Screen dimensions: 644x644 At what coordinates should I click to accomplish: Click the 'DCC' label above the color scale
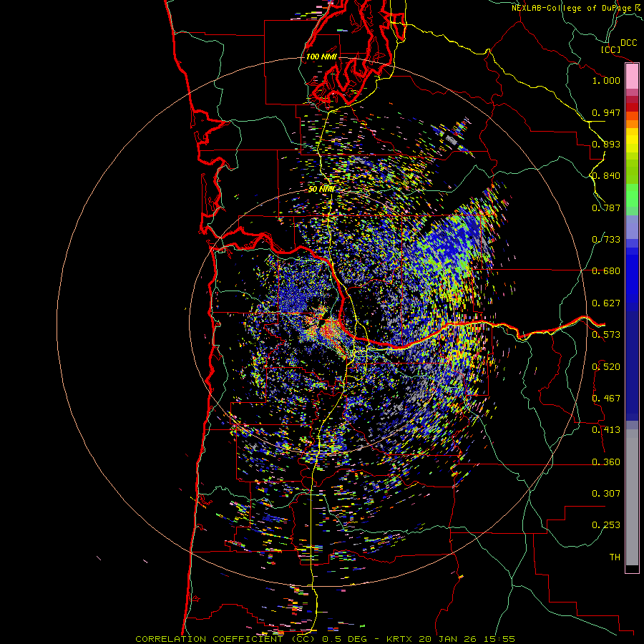coord(629,43)
